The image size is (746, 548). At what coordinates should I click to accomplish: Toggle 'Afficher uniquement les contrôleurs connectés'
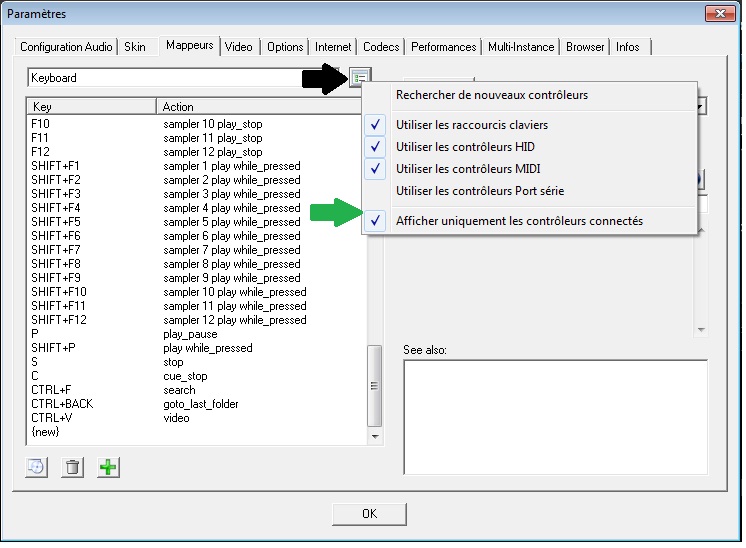tap(519, 221)
